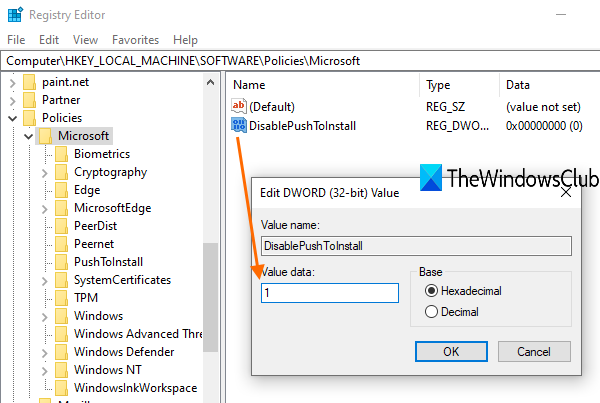Select the Partner folder icon

coord(29,100)
